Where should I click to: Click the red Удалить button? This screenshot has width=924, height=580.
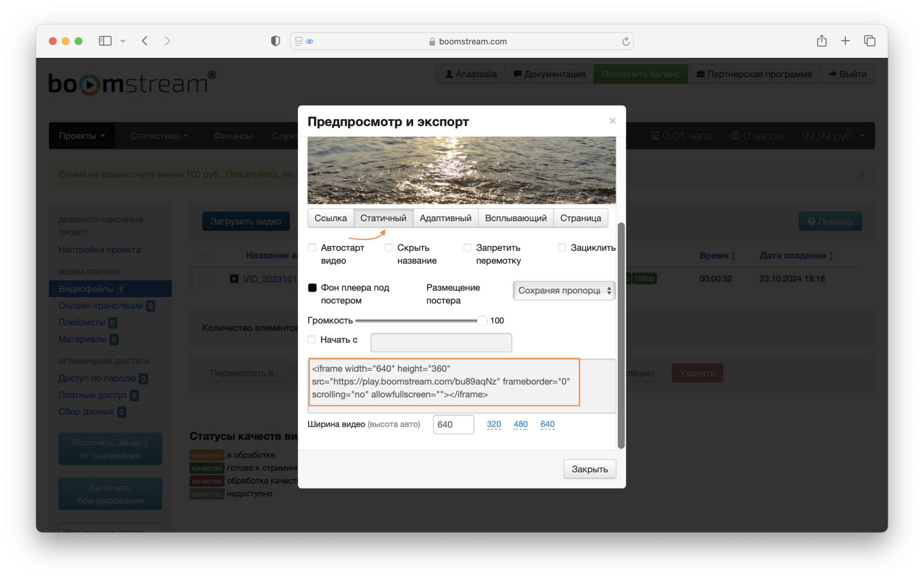[697, 373]
